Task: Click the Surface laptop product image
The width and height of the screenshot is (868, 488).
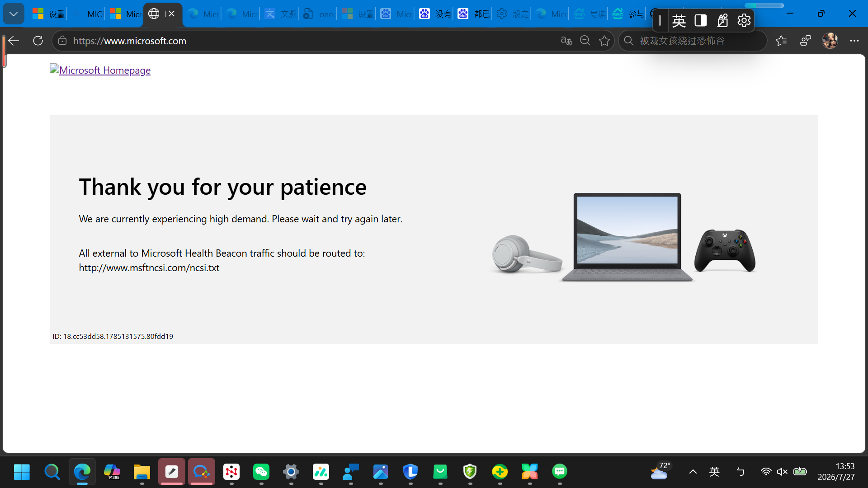Action: 627,237
